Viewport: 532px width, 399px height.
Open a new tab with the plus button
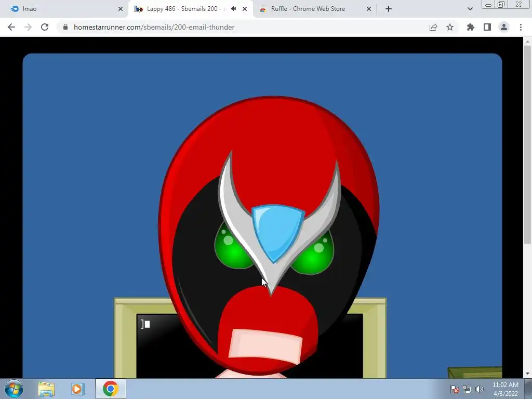pyautogui.click(x=389, y=9)
